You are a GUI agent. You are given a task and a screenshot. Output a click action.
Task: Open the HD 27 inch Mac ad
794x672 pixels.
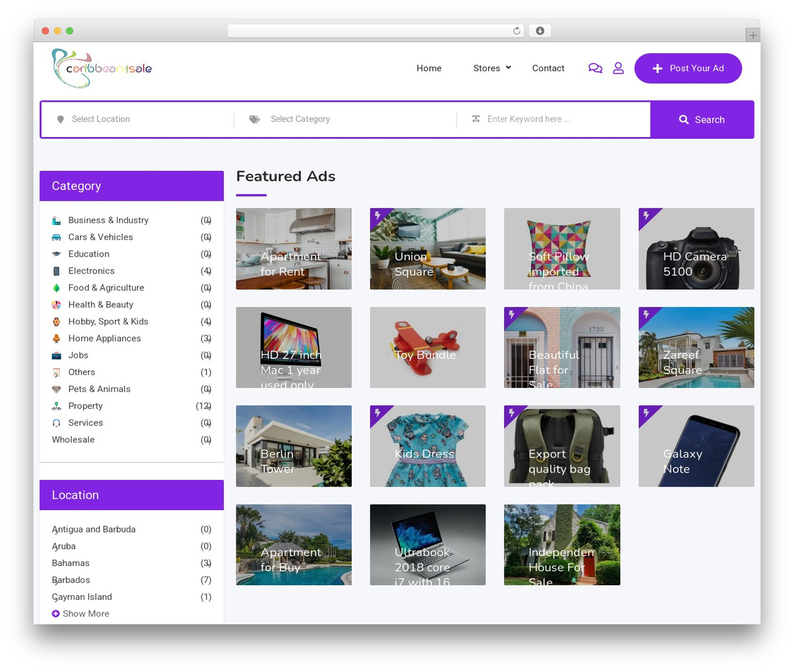coord(294,348)
